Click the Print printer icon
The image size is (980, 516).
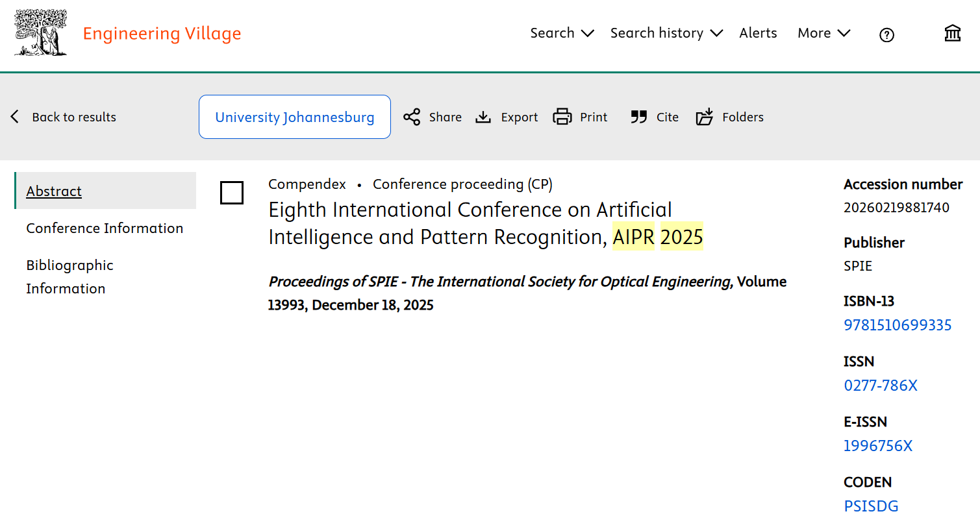click(562, 117)
